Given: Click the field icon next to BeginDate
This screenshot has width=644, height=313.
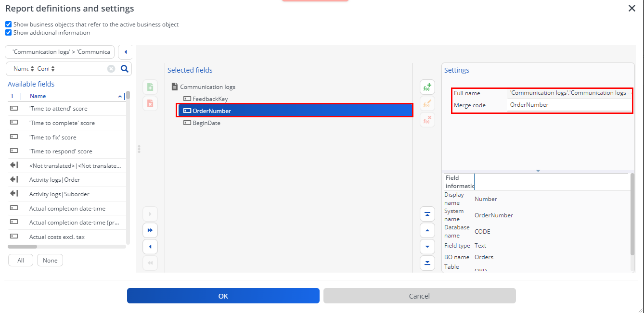Looking at the screenshot, I should coord(187,123).
